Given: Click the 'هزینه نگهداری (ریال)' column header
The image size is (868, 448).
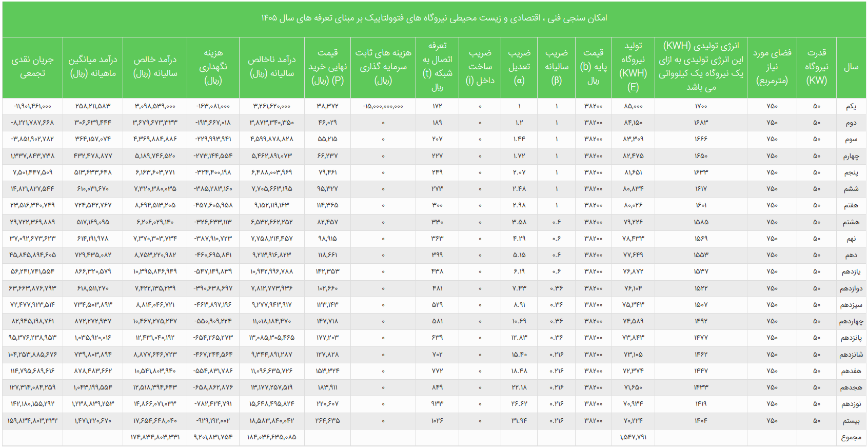Looking at the screenshot, I should 213,67.
